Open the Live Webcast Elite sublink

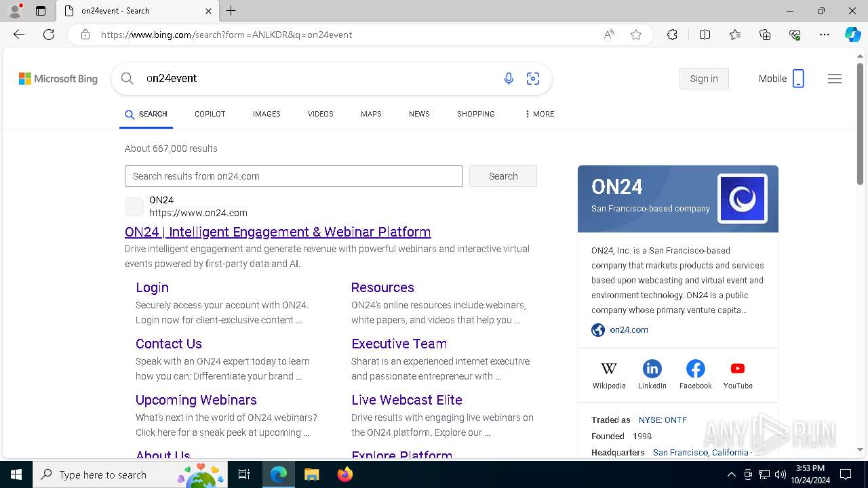407,400
